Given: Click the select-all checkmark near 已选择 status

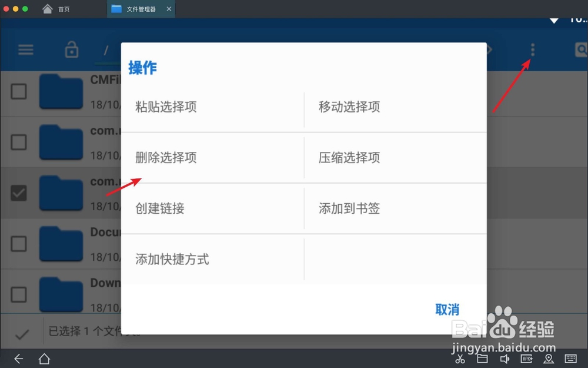Looking at the screenshot, I should (x=21, y=334).
